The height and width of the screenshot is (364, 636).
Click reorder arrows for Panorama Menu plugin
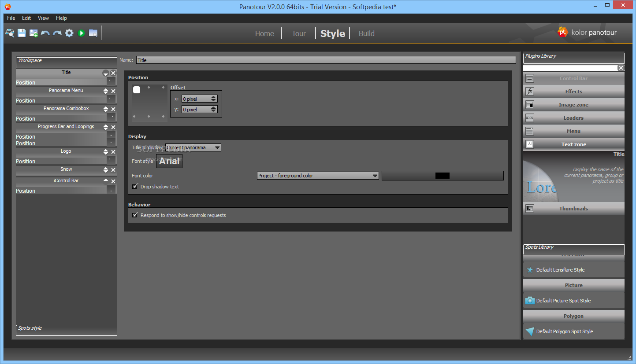[x=106, y=91]
